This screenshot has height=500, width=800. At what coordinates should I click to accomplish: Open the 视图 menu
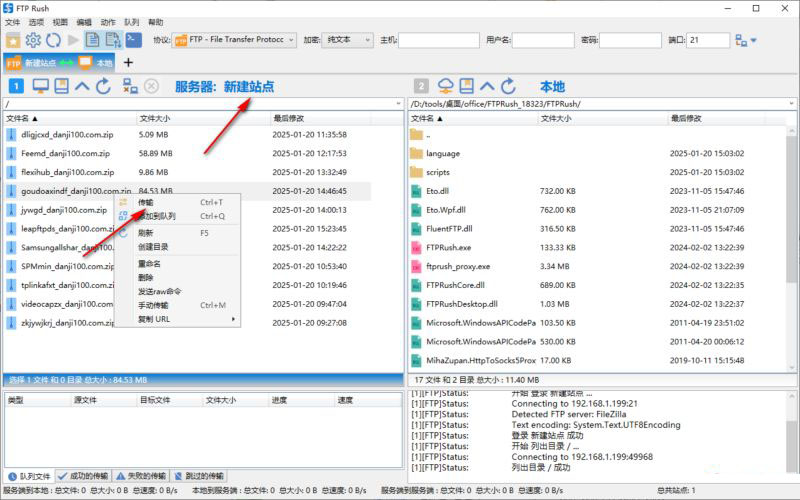(60, 22)
